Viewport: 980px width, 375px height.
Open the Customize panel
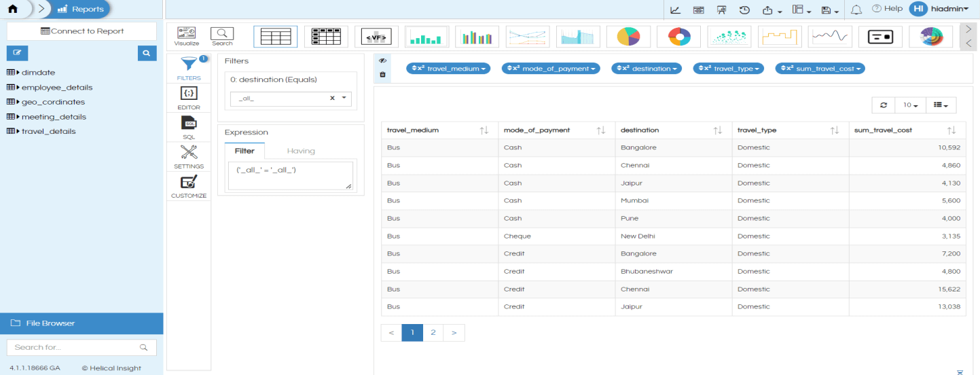(x=189, y=186)
